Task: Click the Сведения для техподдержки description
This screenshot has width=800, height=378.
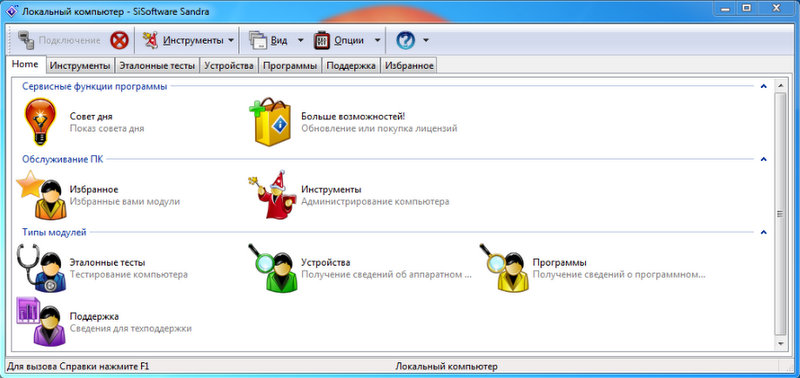Action: [131, 329]
